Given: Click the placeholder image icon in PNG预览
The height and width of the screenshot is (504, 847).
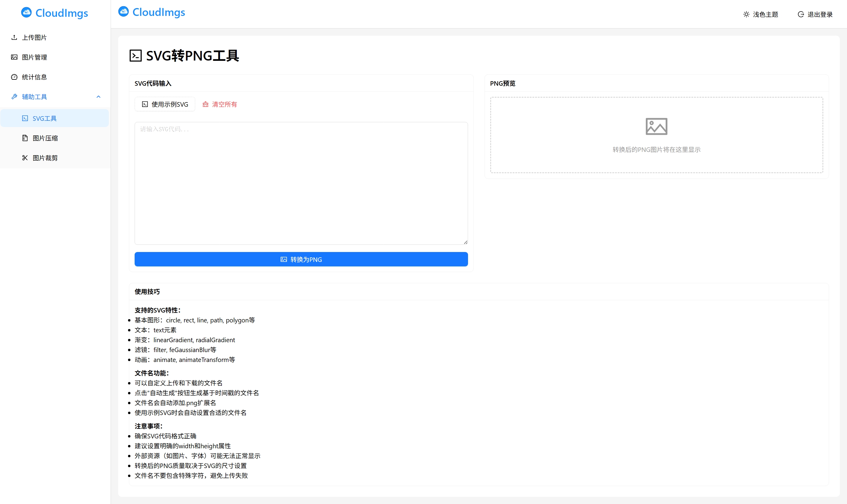Looking at the screenshot, I should point(656,126).
